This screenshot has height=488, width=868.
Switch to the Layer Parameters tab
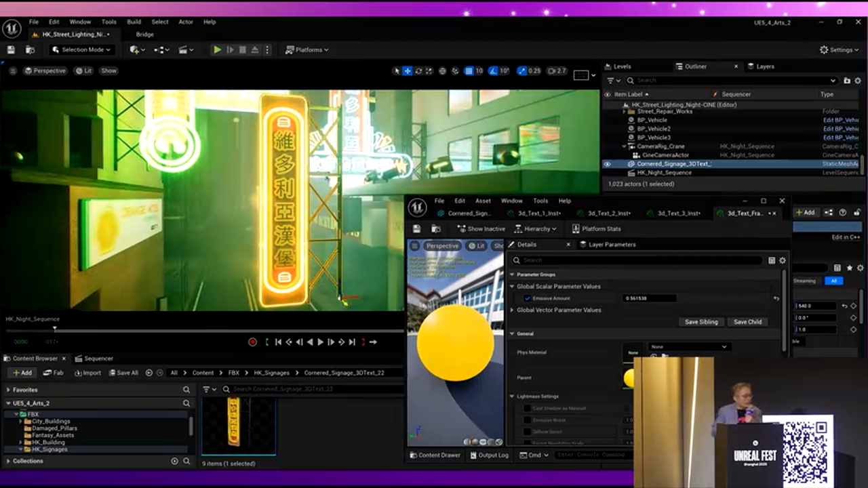(611, 245)
